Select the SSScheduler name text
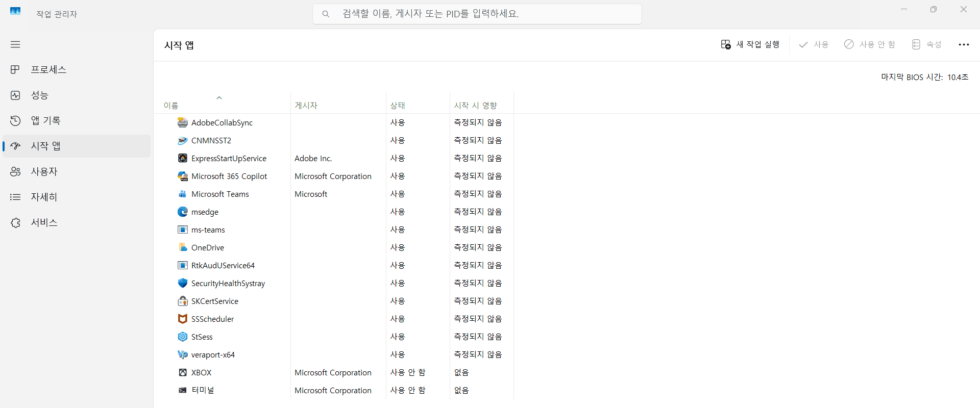 (x=212, y=319)
